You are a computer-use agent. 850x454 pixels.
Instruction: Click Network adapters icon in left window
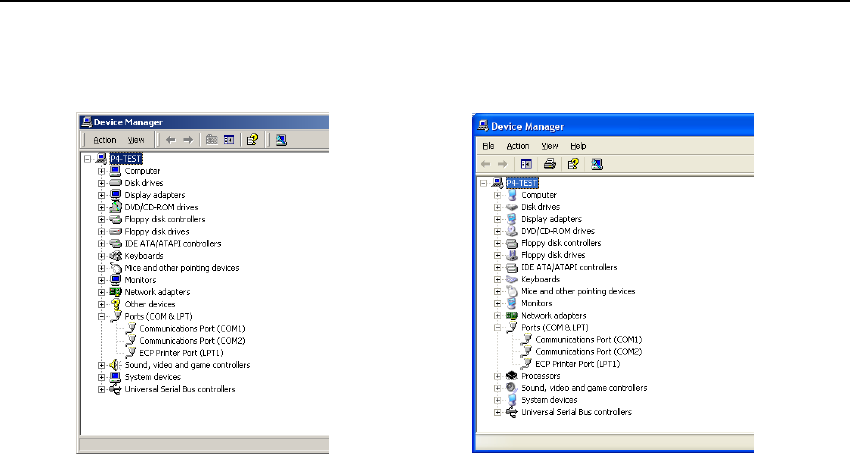point(115,292)
